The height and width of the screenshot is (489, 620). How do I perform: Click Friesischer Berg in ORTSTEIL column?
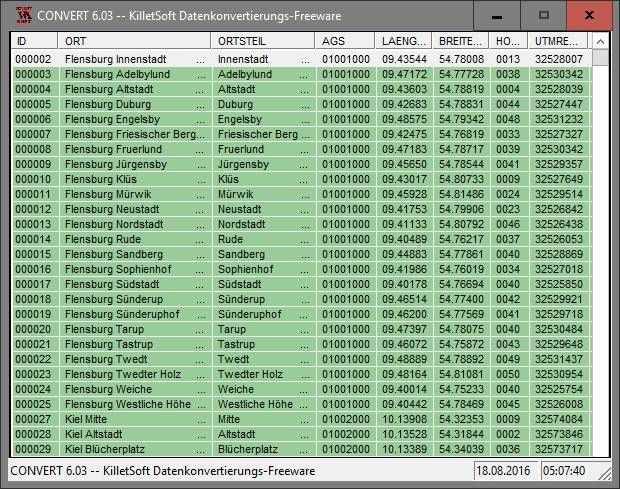[x=258, y=134]
